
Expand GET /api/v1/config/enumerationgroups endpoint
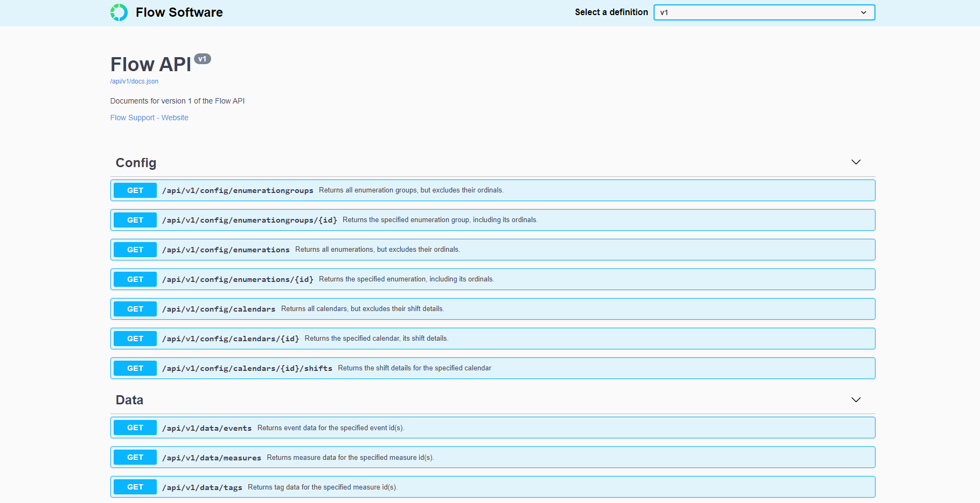[238, 191]
